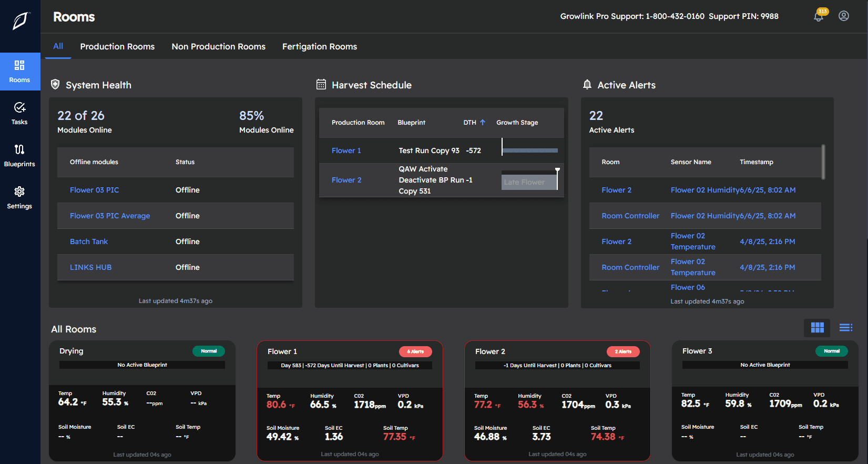Switch to Non Production Rooms tab
Screen dimensions: 868x464
(x=218, y=46)
